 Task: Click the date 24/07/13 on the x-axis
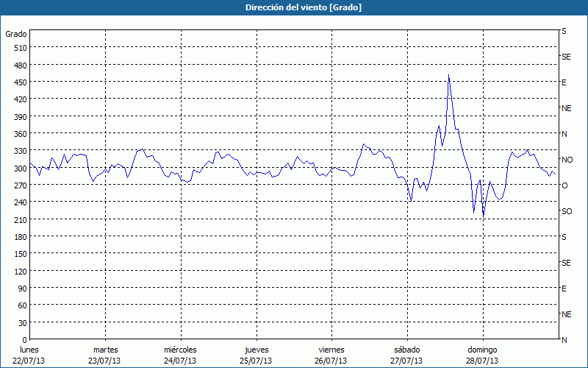180,361
